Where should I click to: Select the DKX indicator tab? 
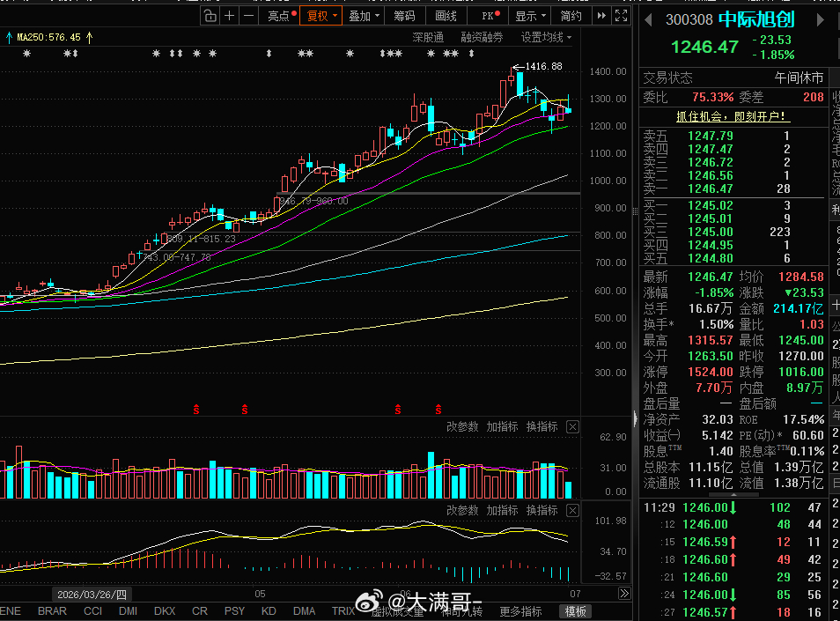tap(165, 611)
